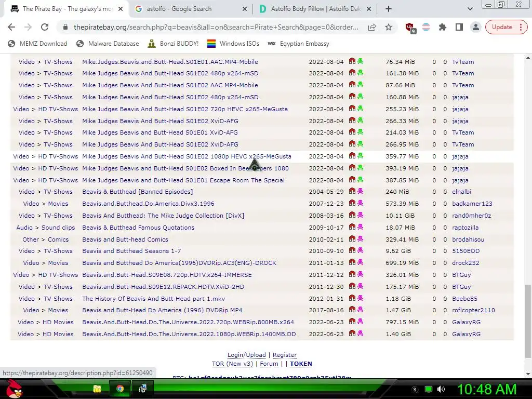The width and height of the screenshot is (532, 399).
Task: Open Beavis.and.Butthead.Do.America.Divx3.1996 torrent
Action: tap(148, 204)
